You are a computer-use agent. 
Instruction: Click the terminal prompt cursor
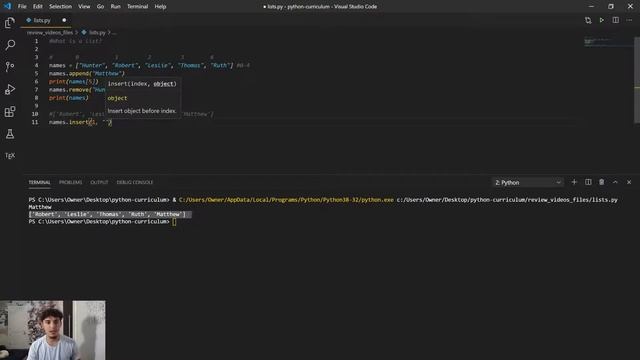coord(174,222)
